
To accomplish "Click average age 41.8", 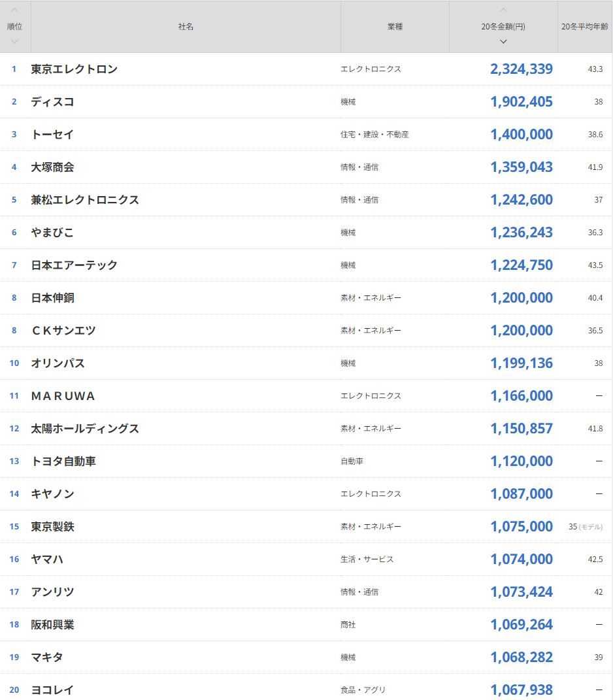I will 595,429.
